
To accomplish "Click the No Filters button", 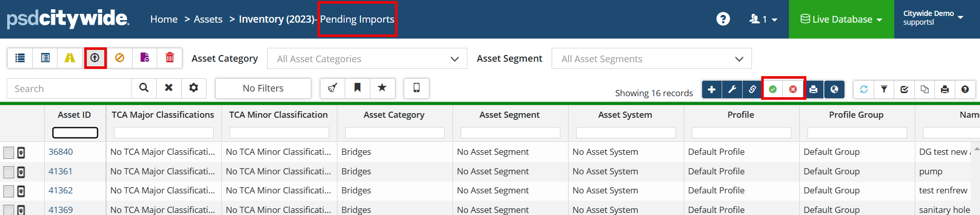I will (x=263, y=88).
